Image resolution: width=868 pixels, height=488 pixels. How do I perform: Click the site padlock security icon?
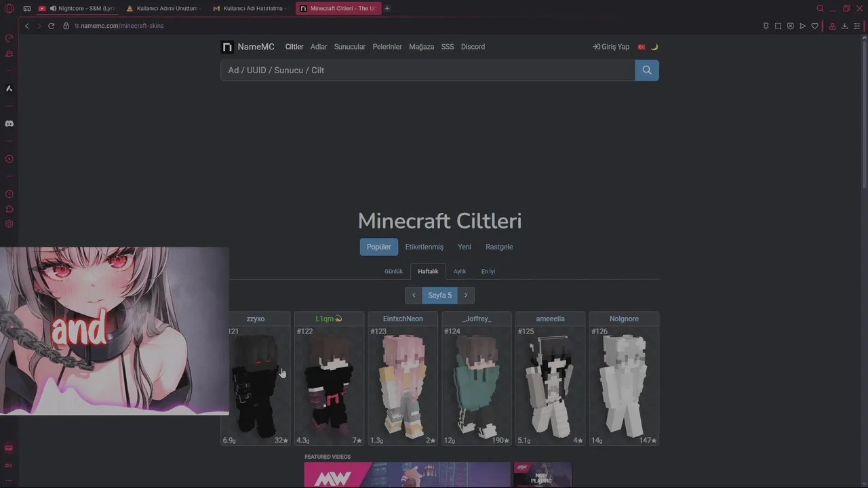(66, 26)
